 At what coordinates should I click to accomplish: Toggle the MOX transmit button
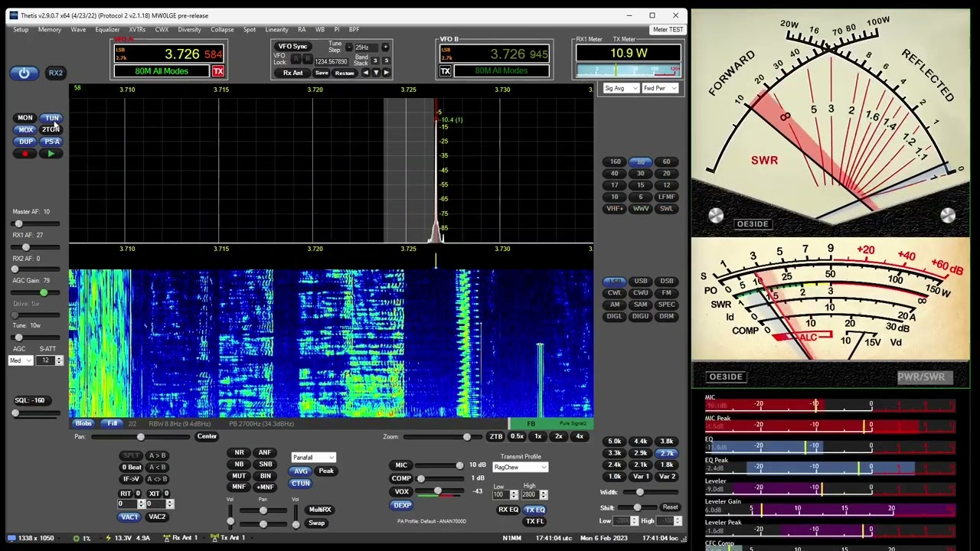tap(25, 130)
